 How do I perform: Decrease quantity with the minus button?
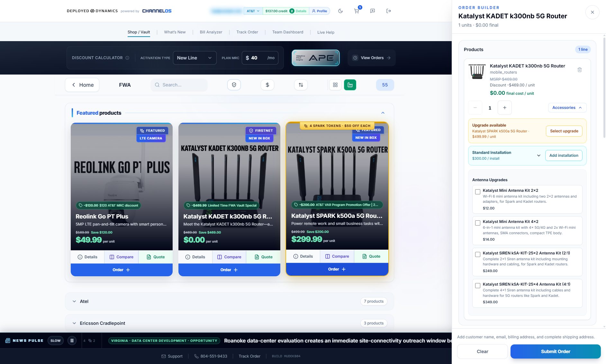pos(475,108)
